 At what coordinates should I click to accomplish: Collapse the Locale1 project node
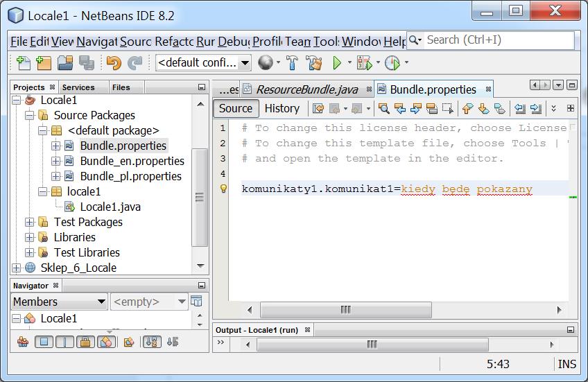[16, 100]
